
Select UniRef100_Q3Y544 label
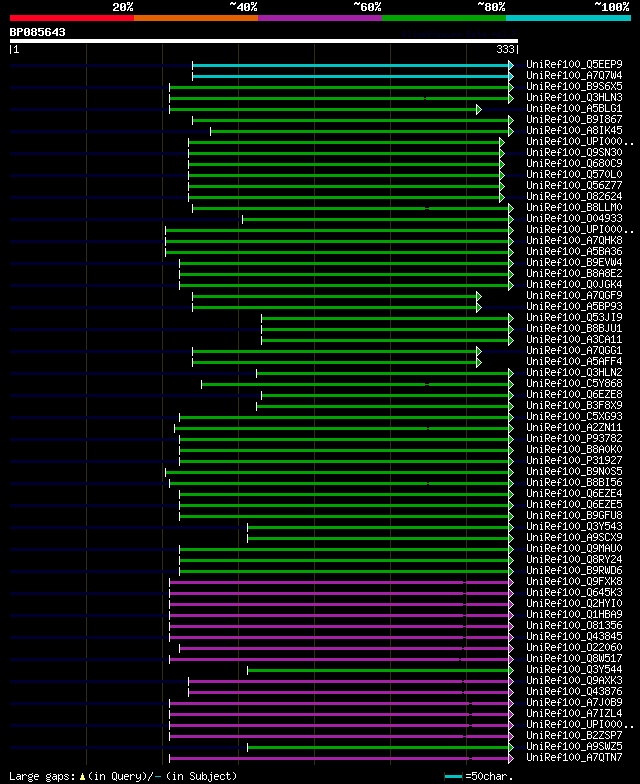click(574, 670)
